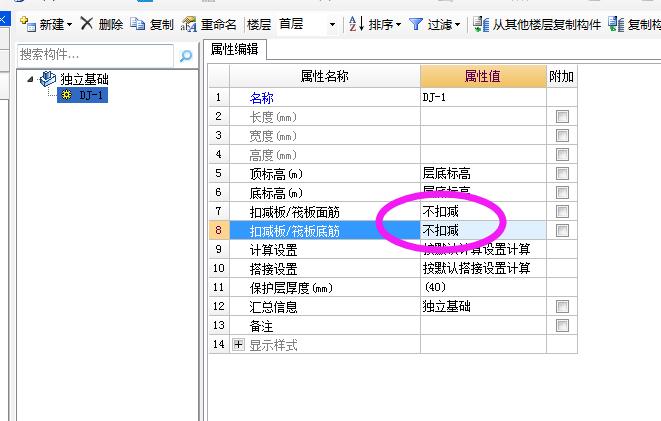Viewport: 661px width, 421px height.
Task: Click 新建 button label
Action: tap(52, 24)
